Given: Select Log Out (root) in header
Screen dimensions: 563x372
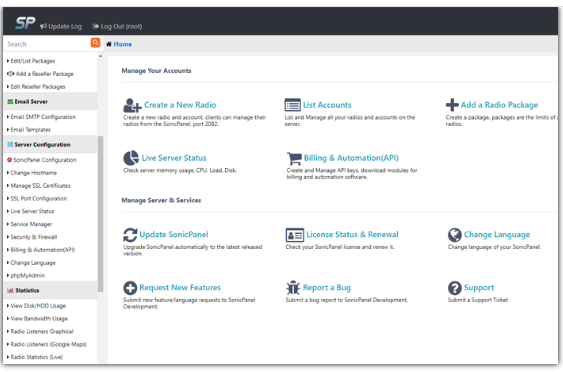Looking at the screenshot, I should 117,26.
